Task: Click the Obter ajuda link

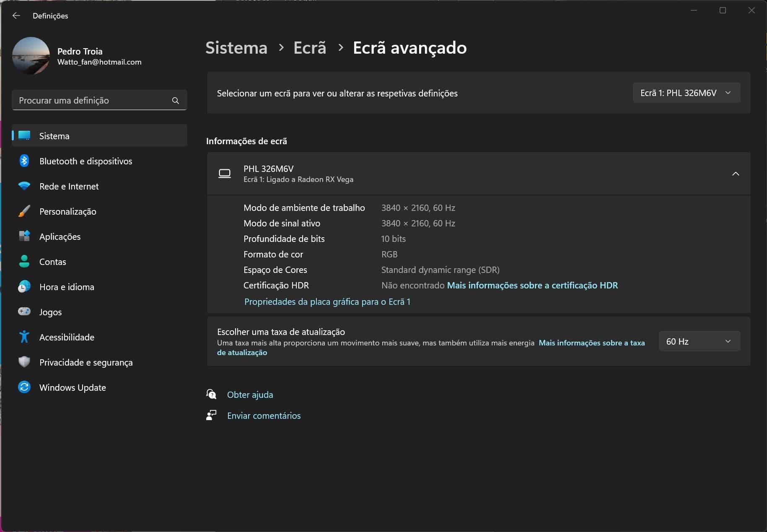Action: (x=250, y=395)
